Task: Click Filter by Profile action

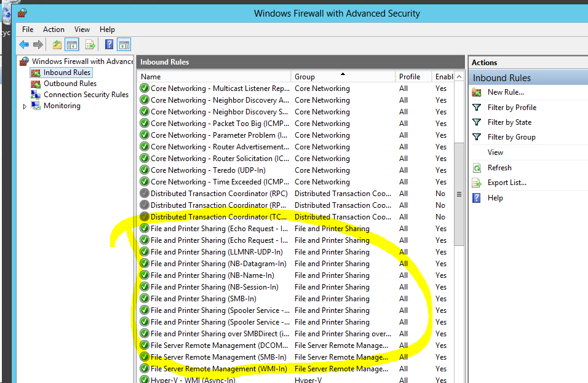Action: click(512, 108)
